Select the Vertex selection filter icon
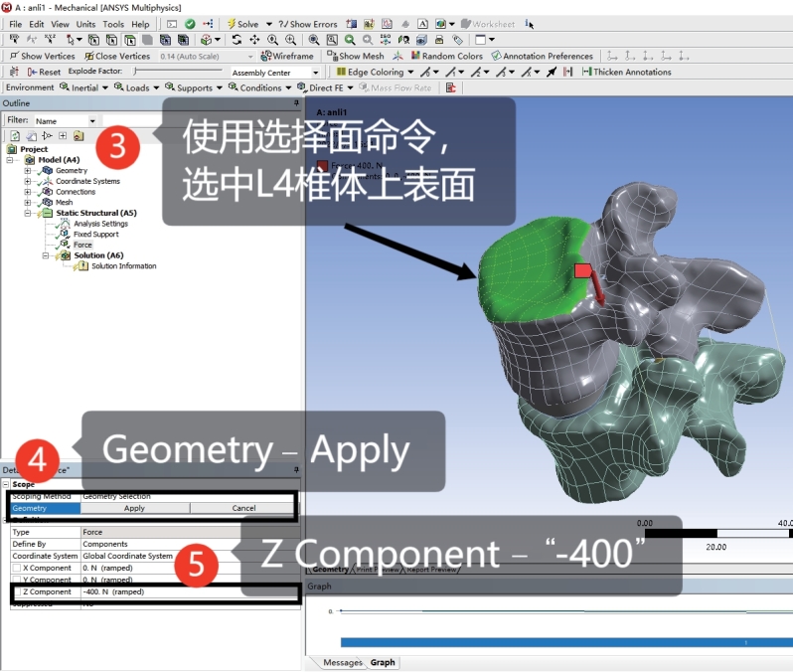This screenshot has height=672, width=793. (93, 40)
